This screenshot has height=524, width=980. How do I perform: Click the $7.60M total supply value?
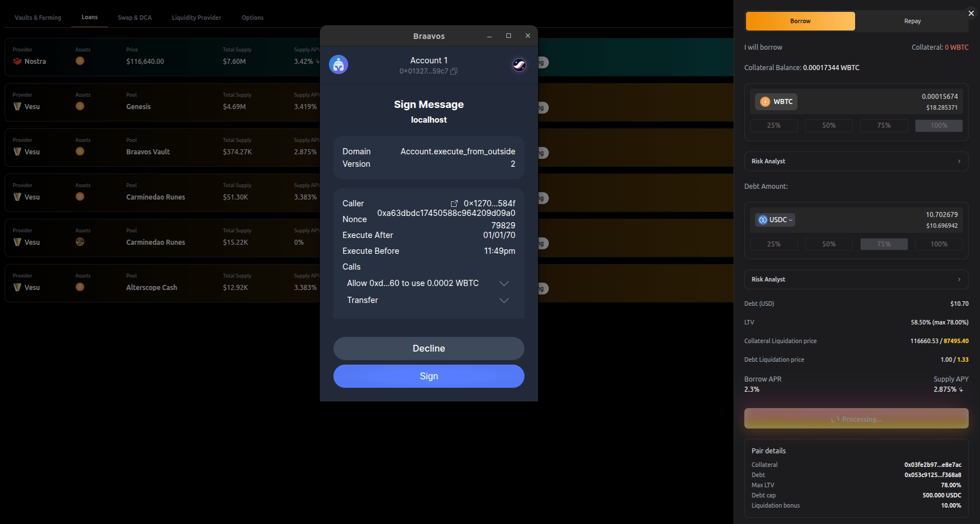[234, 62]
